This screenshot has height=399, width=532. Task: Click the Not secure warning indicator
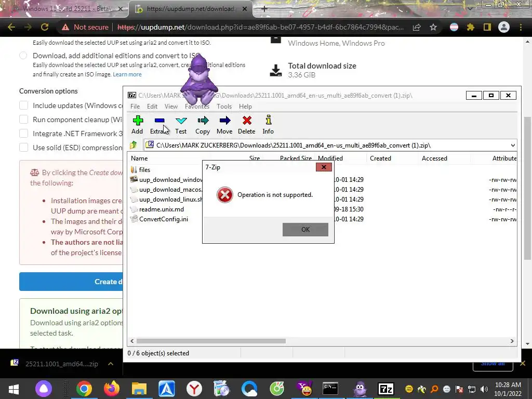[85, 27]
